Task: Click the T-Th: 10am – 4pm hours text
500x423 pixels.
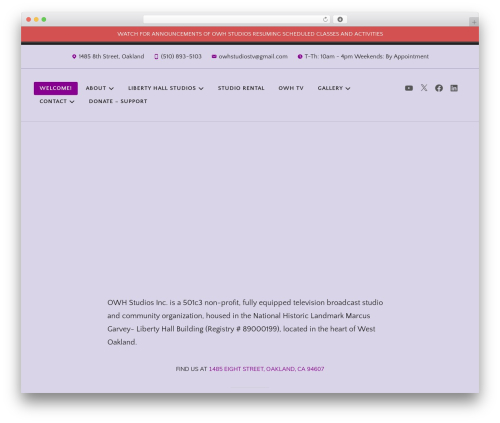Action: click(x=367, y=57)
